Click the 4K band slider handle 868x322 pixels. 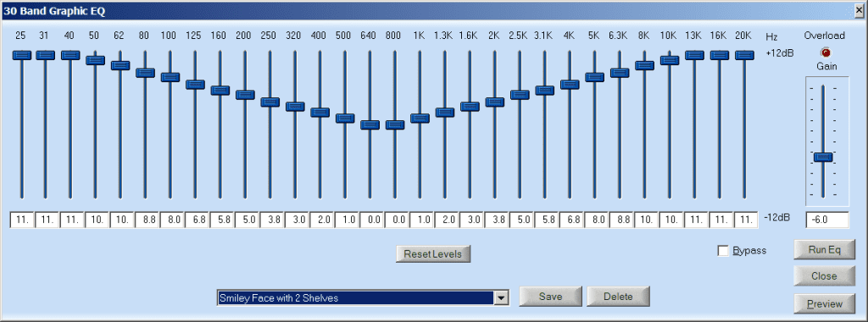point(570,85)
